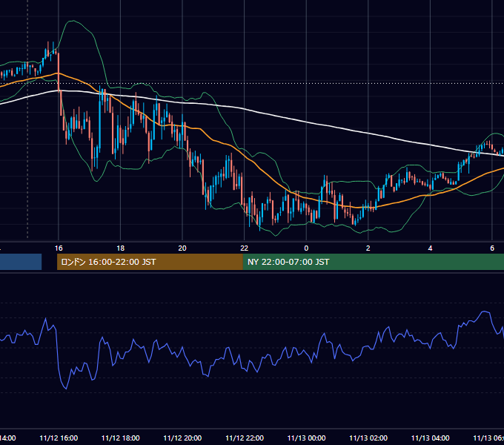
Task: Click the NY 22:00-07:00 JST session bar
Action: click(373, 262)
